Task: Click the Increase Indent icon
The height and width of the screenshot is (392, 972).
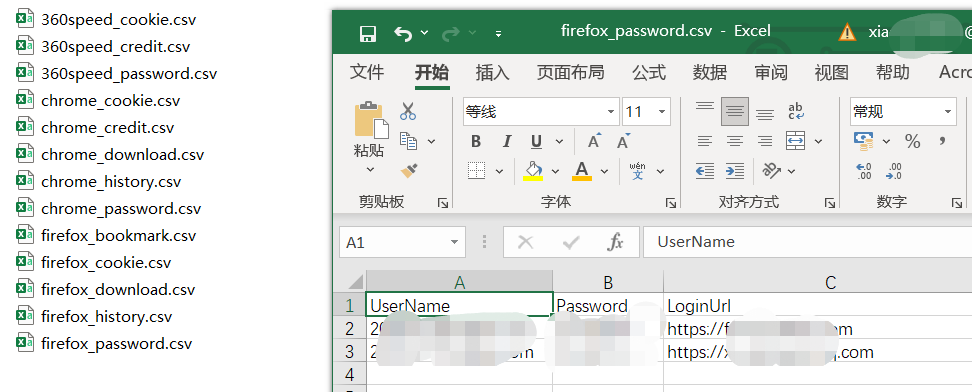Action: pos(735,171)
